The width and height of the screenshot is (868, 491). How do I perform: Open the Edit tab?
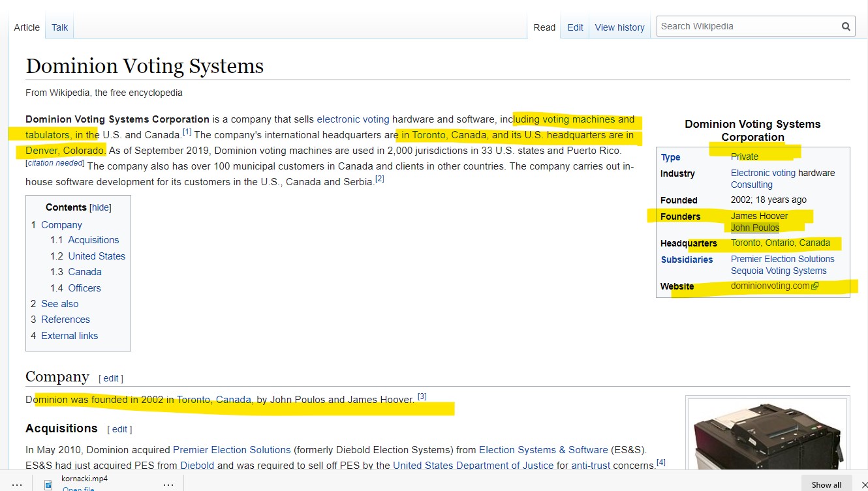tap(575, 27)
